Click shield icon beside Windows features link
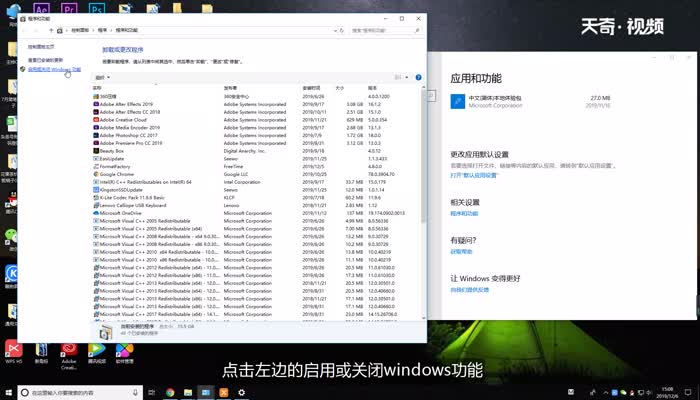Viewport: 700px width, 400px height. [x=22, y=69]
